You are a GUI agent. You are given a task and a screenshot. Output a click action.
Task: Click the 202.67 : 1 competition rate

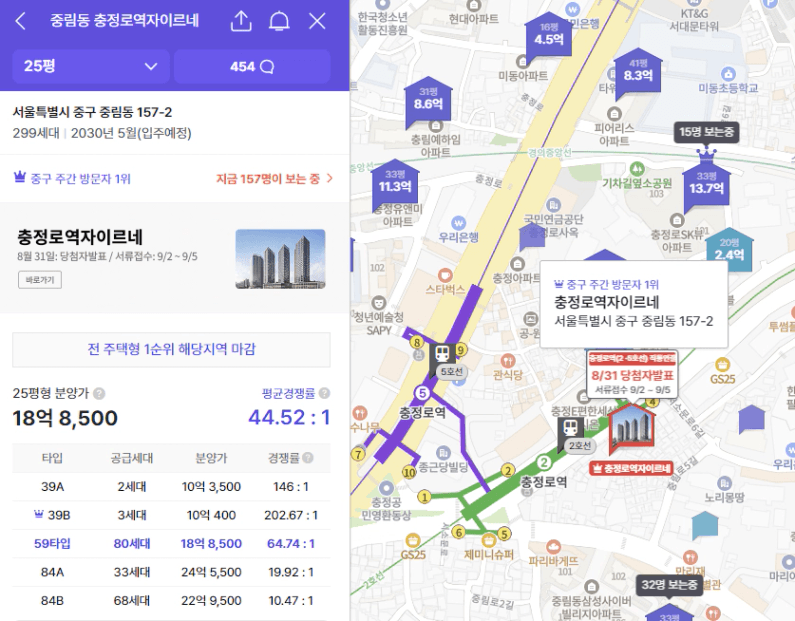291,515
